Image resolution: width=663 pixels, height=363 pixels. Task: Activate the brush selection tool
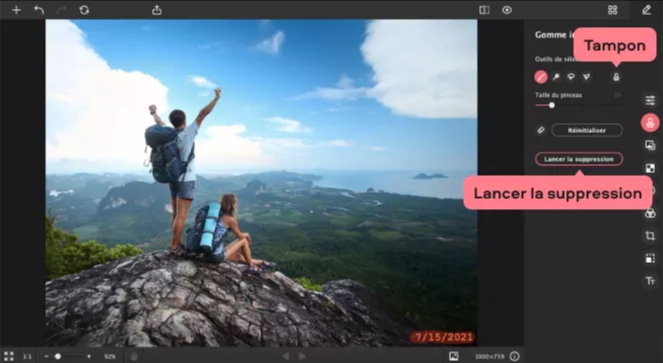[x=541, y=77]
